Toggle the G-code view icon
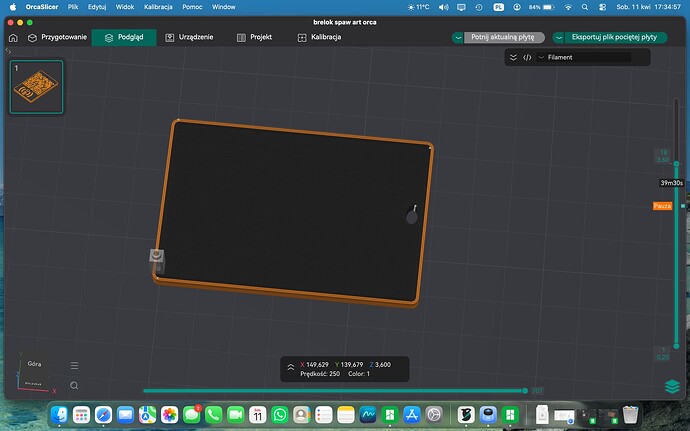Viewport: 690px width, 431px height. 527,57
